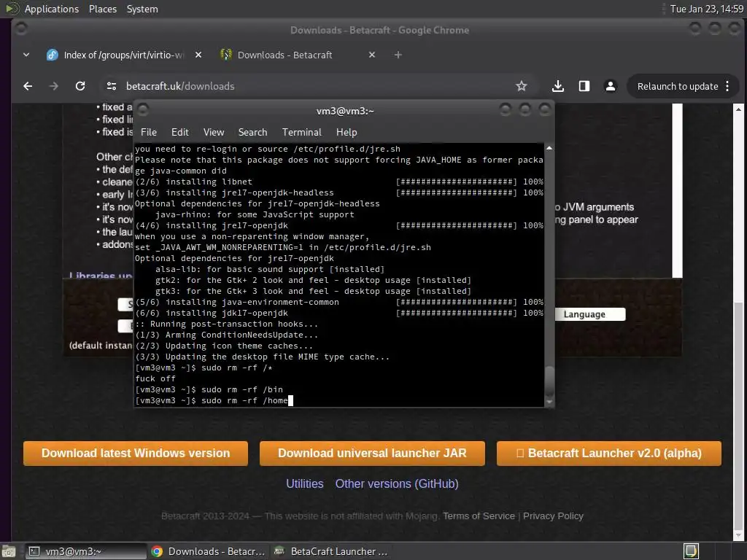Click the embedded changelog panel's white scrollbar
Viewport: 747px width, 560px height.
[x=677, y=190]
